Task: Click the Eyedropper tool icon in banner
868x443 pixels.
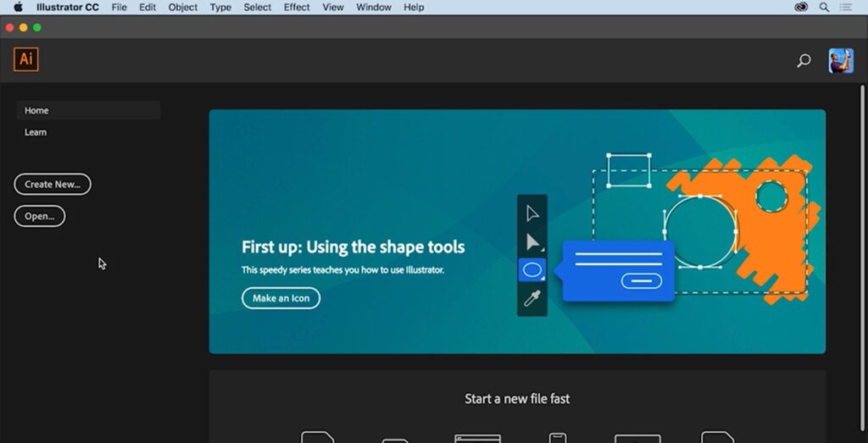Action: (532, 298)
